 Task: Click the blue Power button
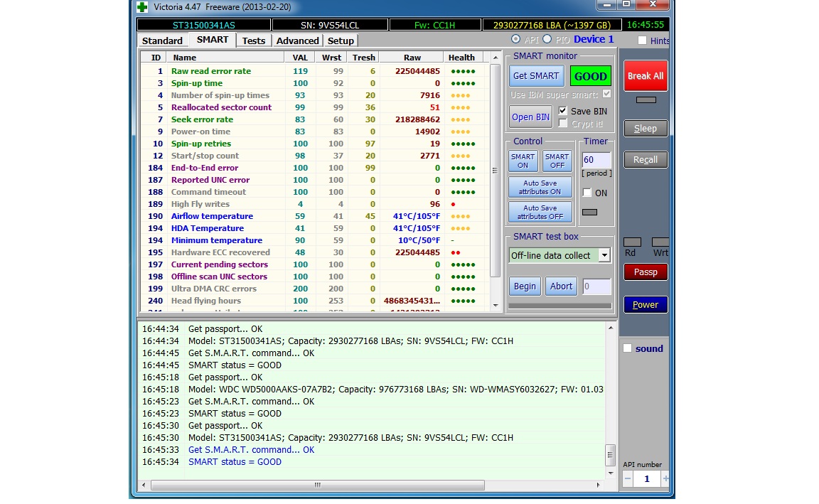pos(646,304)
